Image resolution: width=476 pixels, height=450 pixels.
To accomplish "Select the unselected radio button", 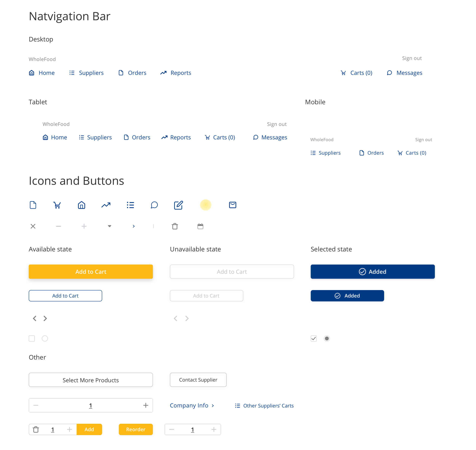I will click(x=45, y=338).
